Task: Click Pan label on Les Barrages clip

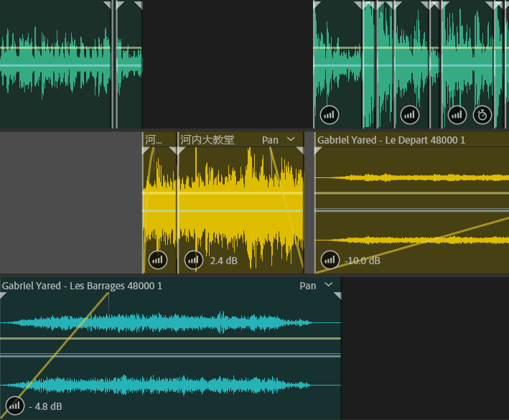Action: coord(307,286)
